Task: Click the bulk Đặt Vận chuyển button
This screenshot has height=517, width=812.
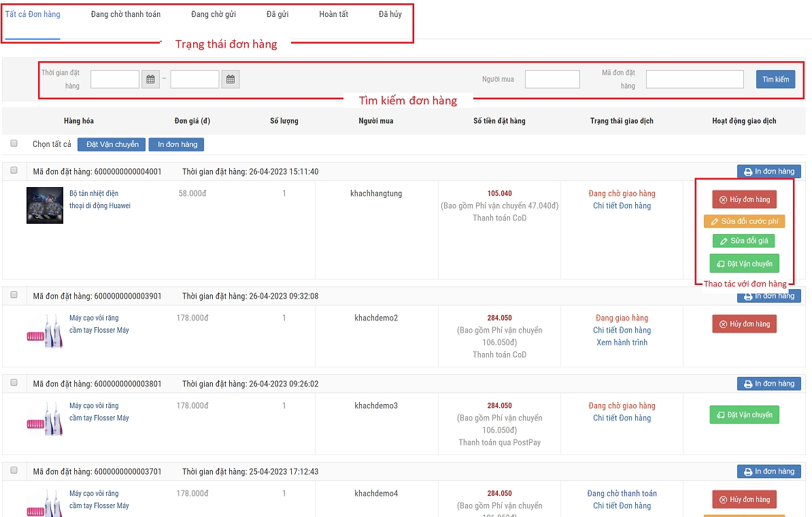Action: click(112, 144)
